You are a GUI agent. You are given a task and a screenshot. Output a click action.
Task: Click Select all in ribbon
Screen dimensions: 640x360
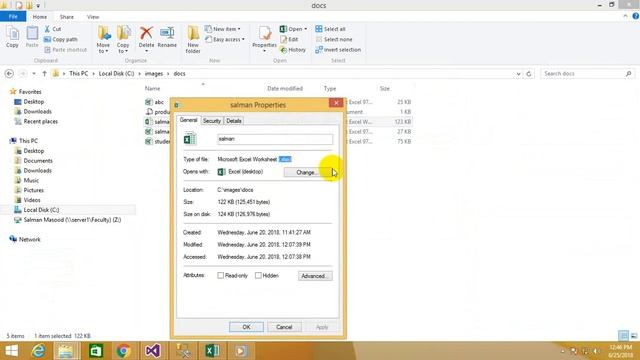[330, 29]
